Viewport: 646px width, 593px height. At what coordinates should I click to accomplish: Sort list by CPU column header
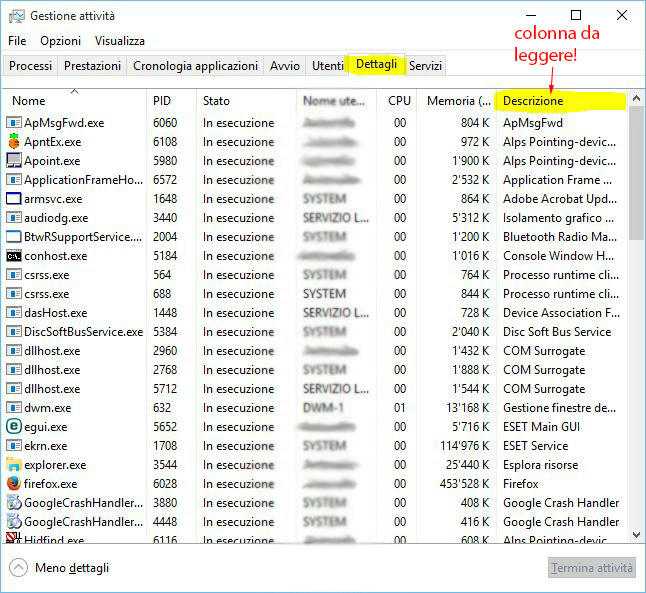click(x=399, y=101)
